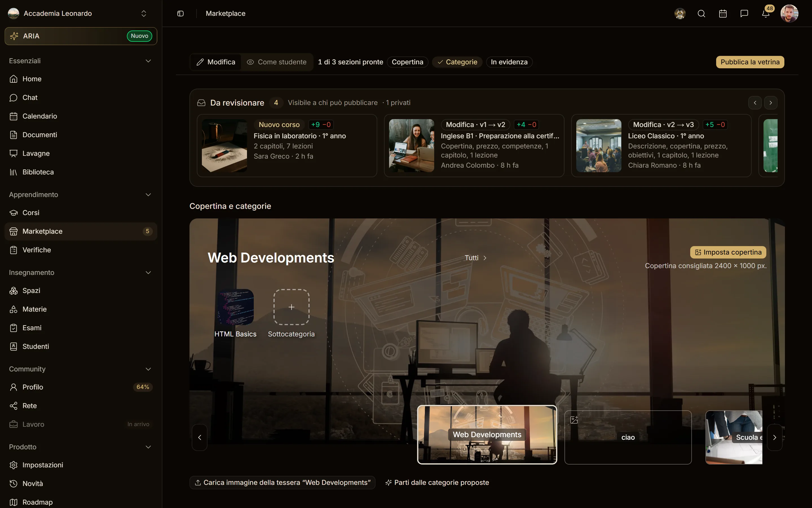Open Corsi in the sidebar
The height and width of the screenshot is (508, 812).
pos(81,213)
